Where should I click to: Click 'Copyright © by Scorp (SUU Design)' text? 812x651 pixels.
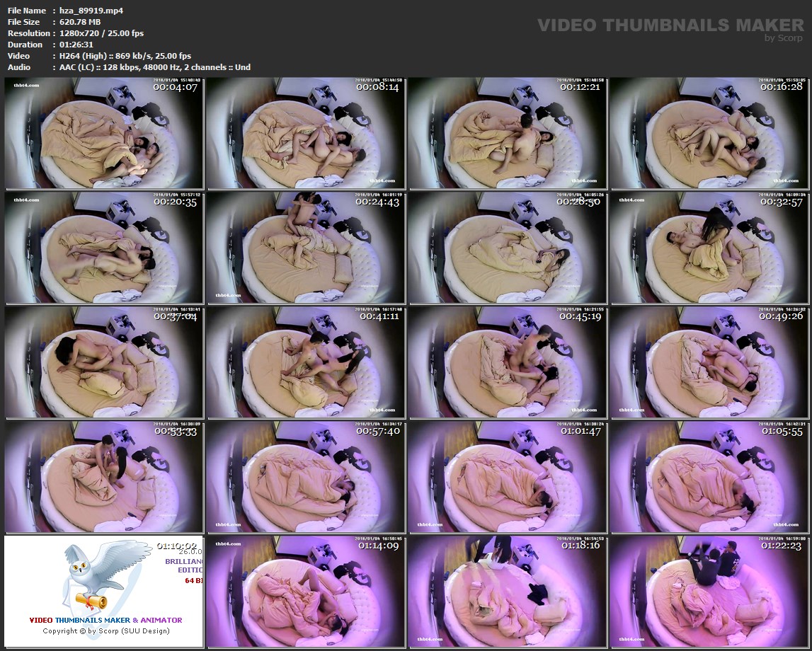point(106,630)
